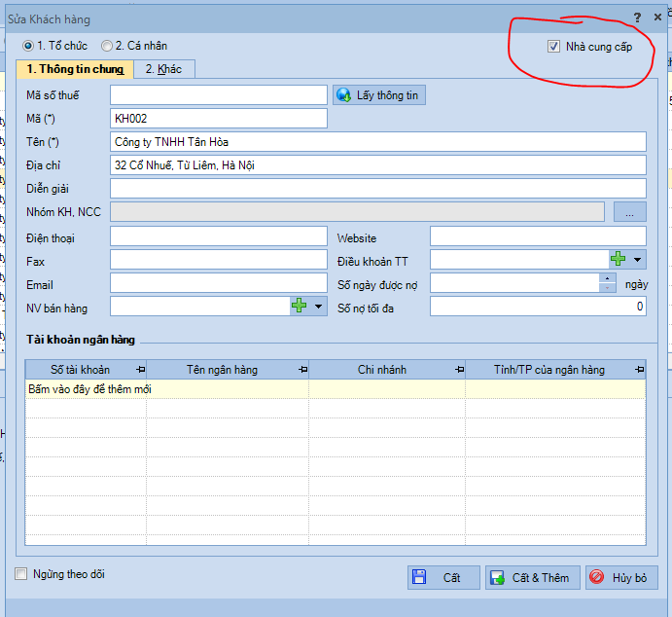Open Nhóm KH, NCC ellipsis browse button
This screenshot has height=617, width=672.
pos(629,212)
